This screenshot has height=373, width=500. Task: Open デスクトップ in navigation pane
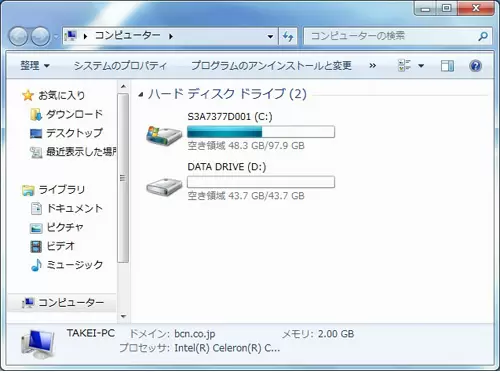pos(74,133)
